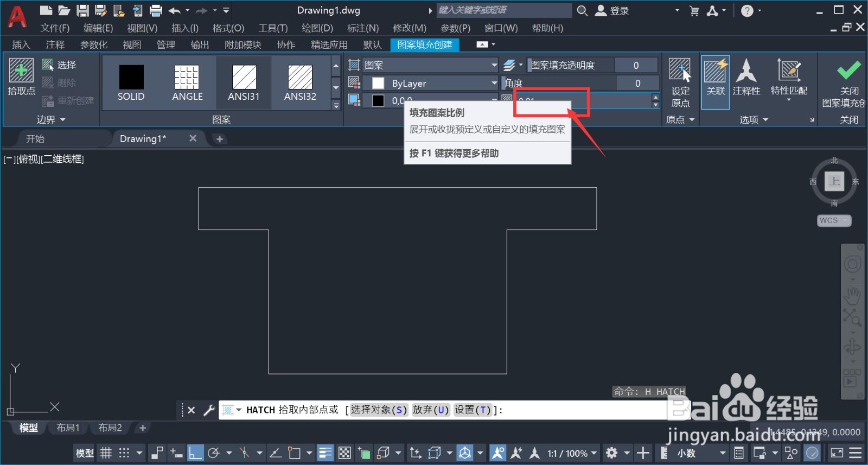Click the hatch transparency value field
The image size is (868, 465).
coord(636,65)
